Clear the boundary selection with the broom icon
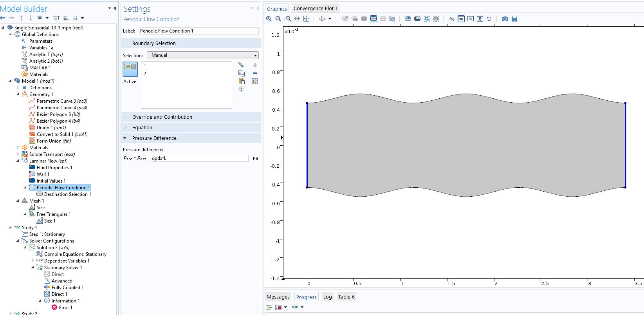The image size is (644, 315). pos(255,81)
